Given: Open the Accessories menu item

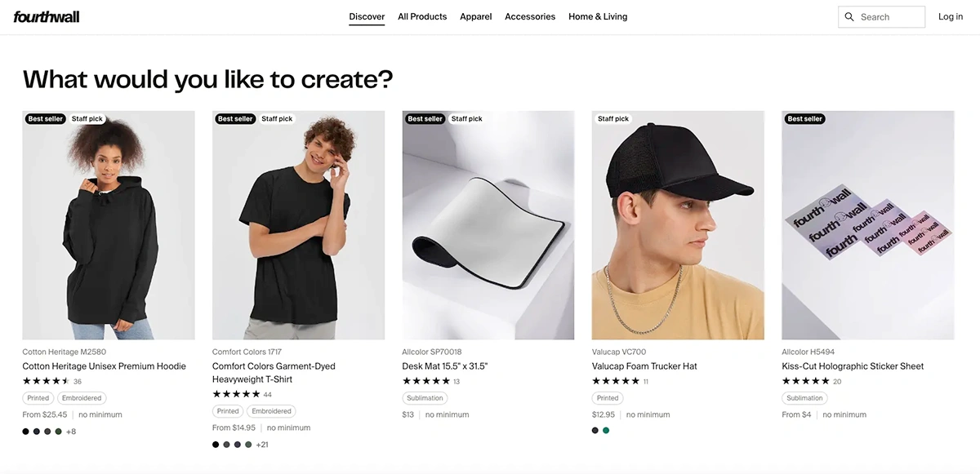Looking at the screenshot, I should pos(530,16).
